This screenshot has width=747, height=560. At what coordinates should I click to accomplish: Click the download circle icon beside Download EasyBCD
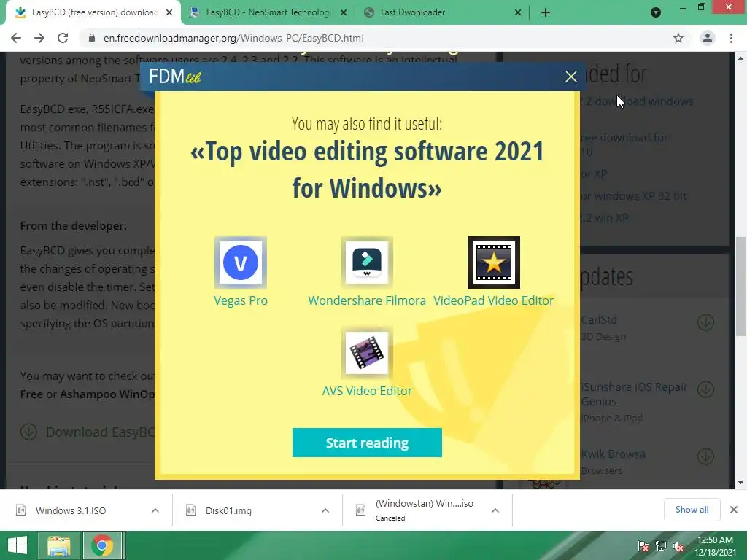click(29, 432)
